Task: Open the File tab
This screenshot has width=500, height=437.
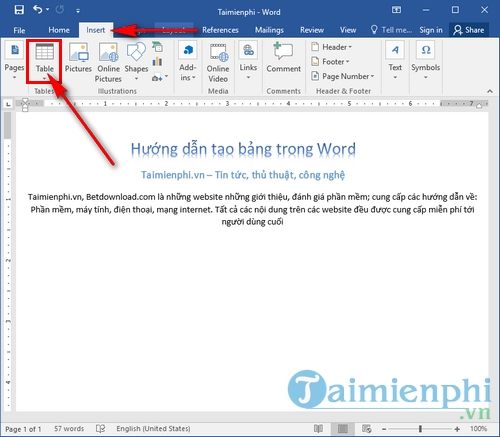Action: tap(19, 30)
